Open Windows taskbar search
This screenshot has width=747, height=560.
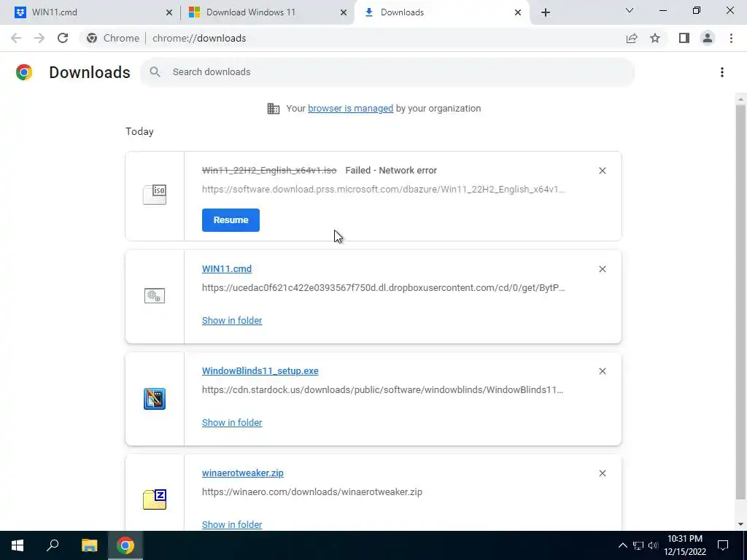[x=53, y=545]
